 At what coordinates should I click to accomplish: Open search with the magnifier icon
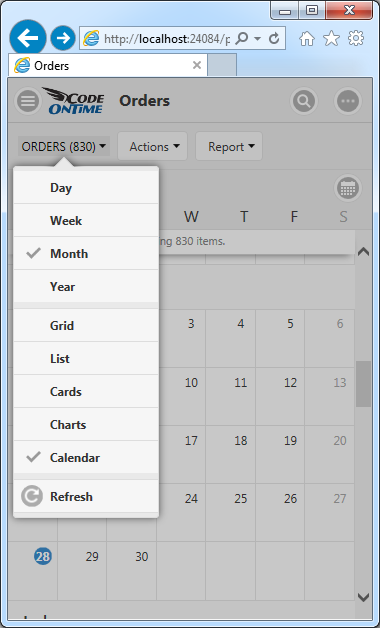[304, 101]
